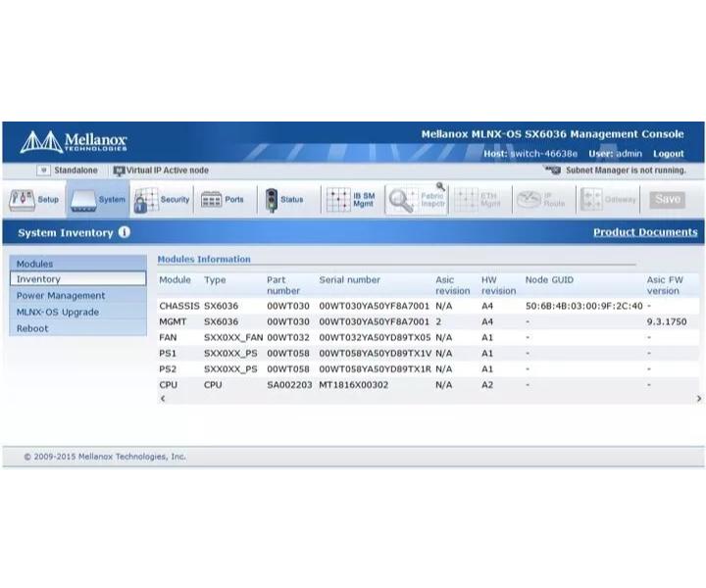Viewport: 706px width, 588px height.
Task: Open the IB SM Mgmt grid icon
Action: (338, 200)
